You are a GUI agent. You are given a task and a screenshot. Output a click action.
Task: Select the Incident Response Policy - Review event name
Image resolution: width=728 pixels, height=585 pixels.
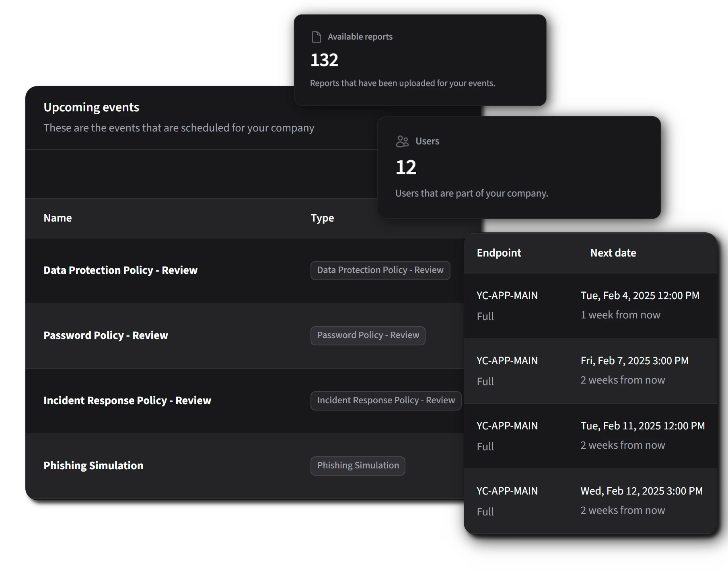127,400
